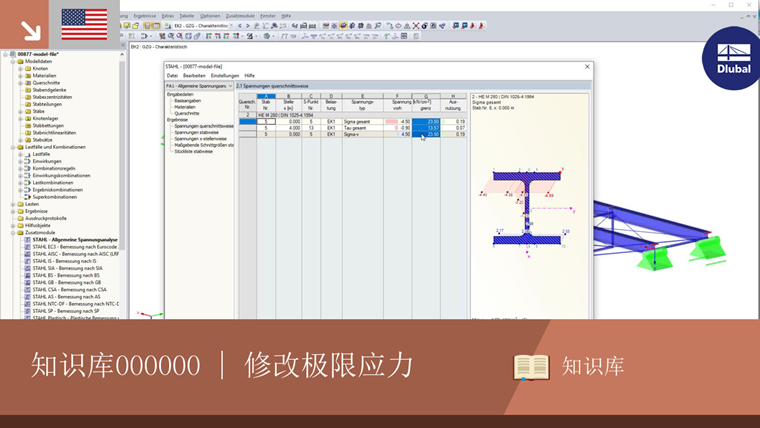Select Materialien in STAHL dialog tree
Screen dimensions: 760x428
(185, 107)
